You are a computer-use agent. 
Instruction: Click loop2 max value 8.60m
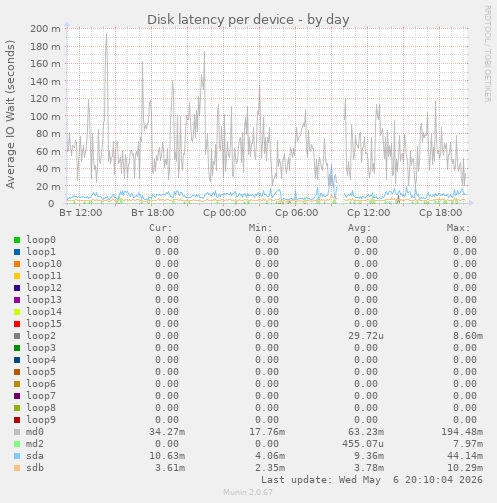(468, 336)
